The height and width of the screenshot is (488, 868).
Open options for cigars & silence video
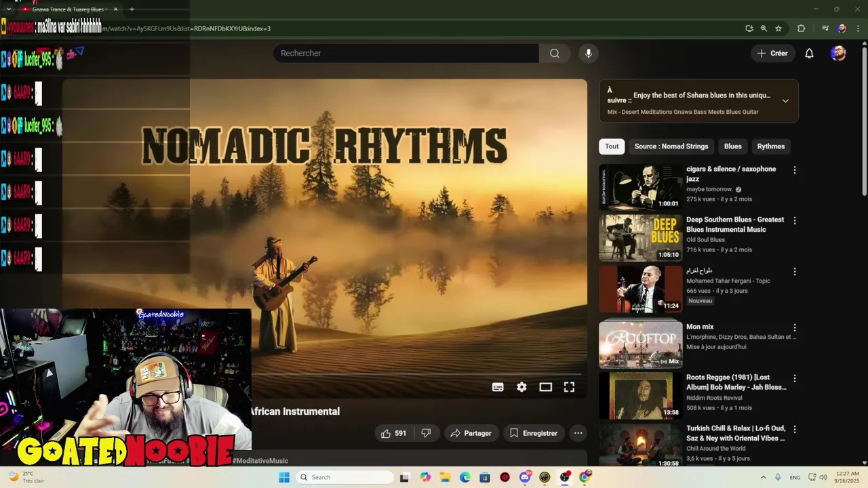(x=795, y=170)
